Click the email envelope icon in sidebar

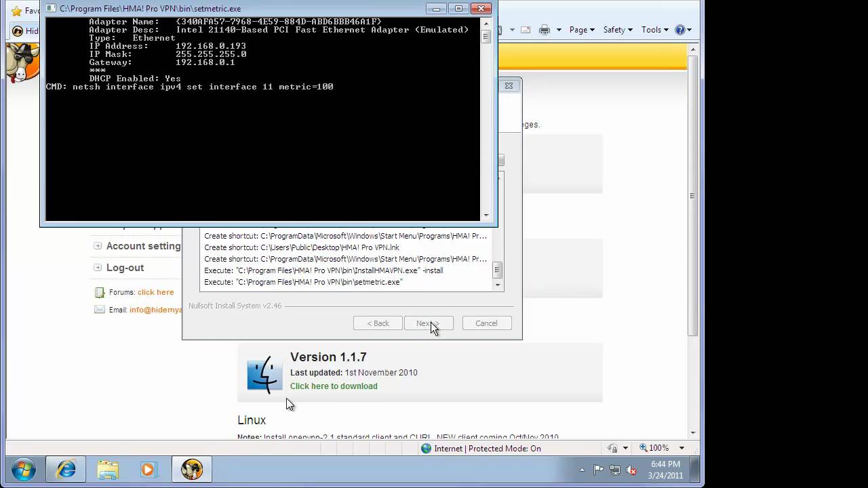tap(100, 310)
